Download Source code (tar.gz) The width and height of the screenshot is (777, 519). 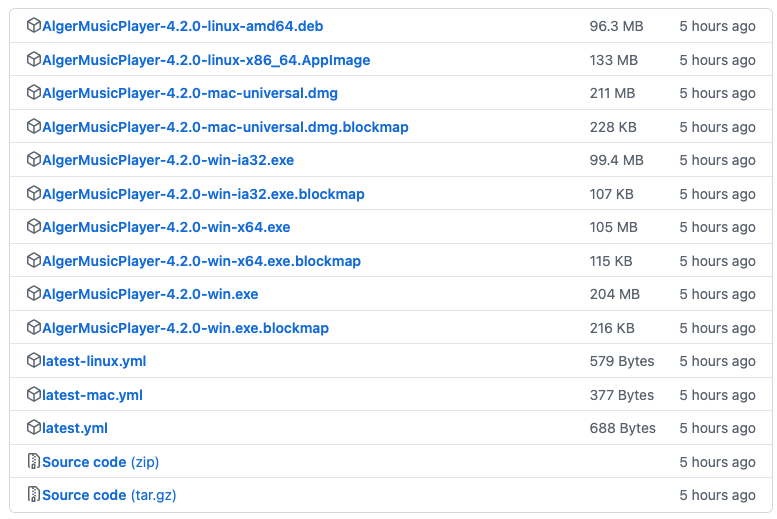pyautogui.click(x=109, y=495)
